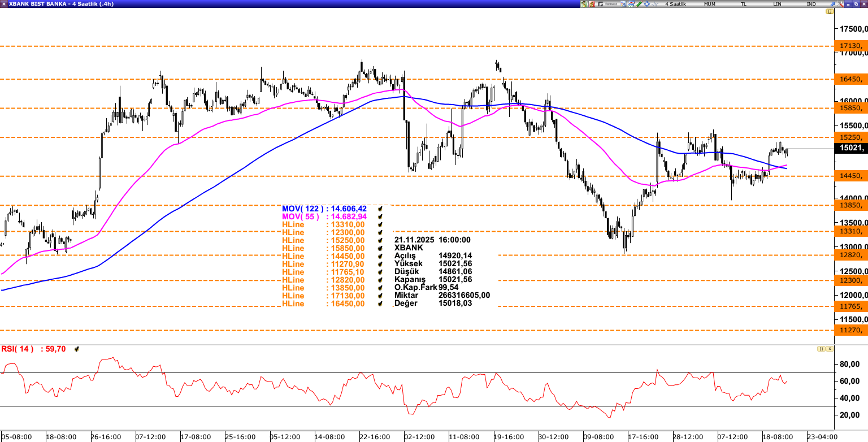Screen dimensions: 868x442
Task: Toggle the MOV(122) moving average checkmark
Action: click(381, 209)
